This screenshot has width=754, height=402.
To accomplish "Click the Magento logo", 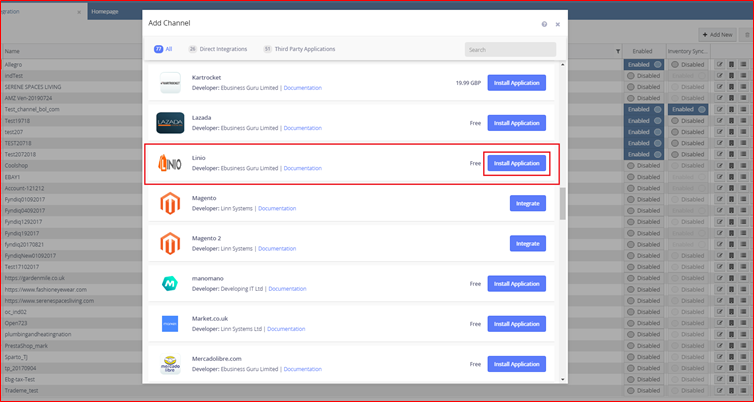I will [x=170, y=203].
